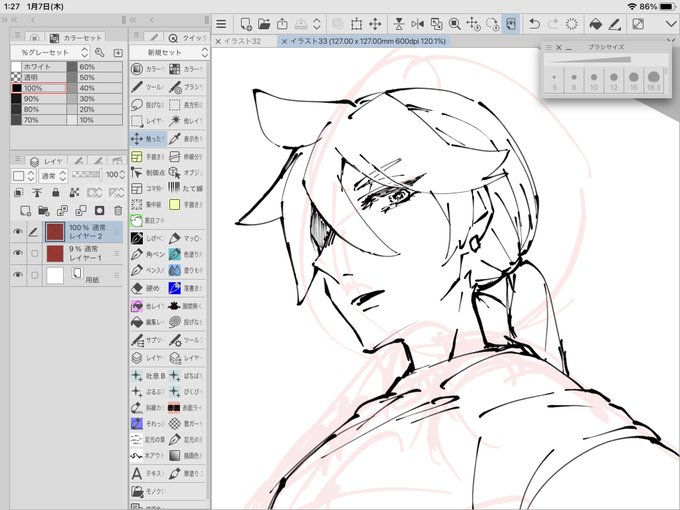Viewport: 680px width, 510px height.
Task: Click the opacity 100 stepper arrows
Action: (122, 174)
